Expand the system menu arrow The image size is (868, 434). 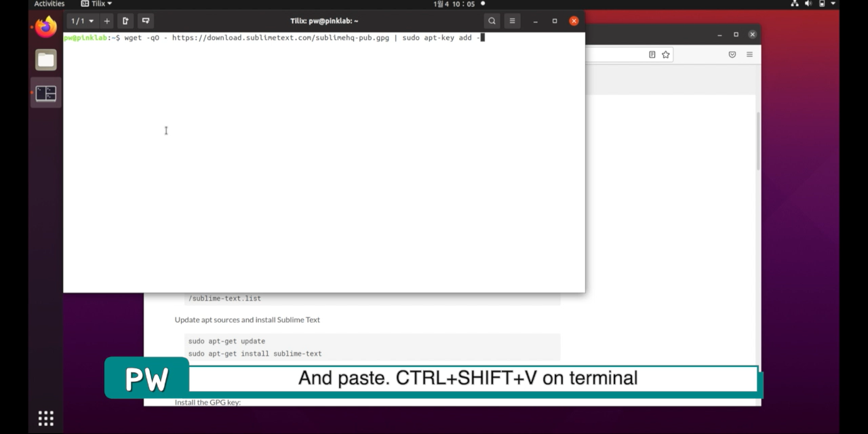833,4
